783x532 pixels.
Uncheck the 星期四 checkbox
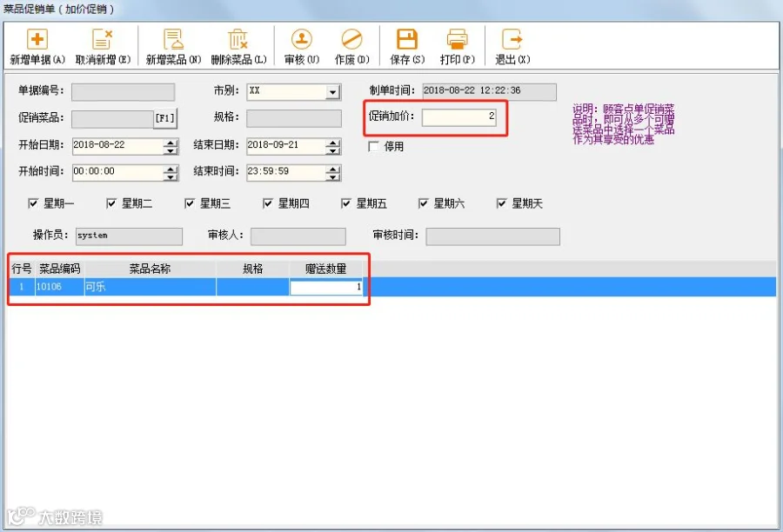[268, 203]
